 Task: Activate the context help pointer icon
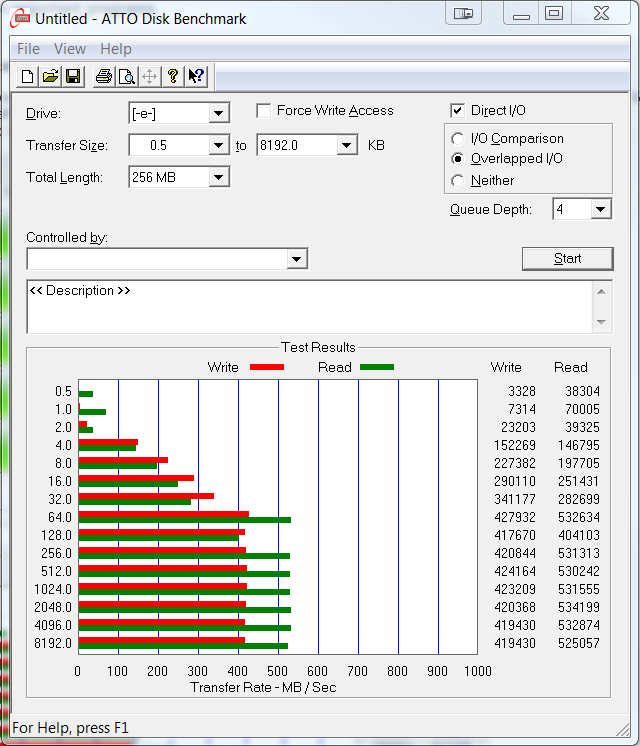(x=196, y=76)
